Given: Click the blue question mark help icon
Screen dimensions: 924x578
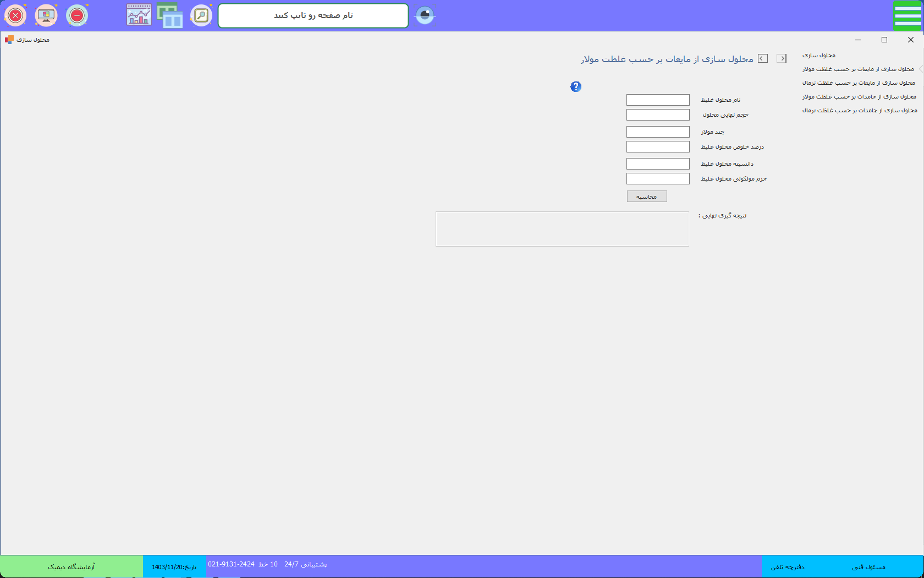Looking at the screenshot, I should 576,86.
